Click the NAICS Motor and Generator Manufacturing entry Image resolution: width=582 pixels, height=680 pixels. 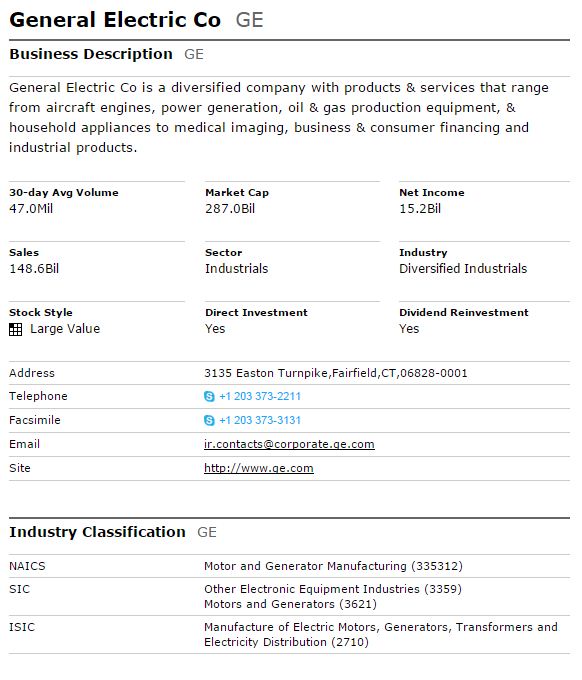[x=333, y=566]
